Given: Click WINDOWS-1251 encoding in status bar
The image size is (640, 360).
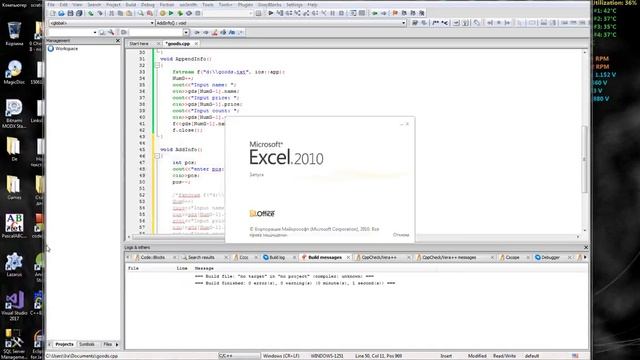Looking at the screenshot, I should point(327,356).
